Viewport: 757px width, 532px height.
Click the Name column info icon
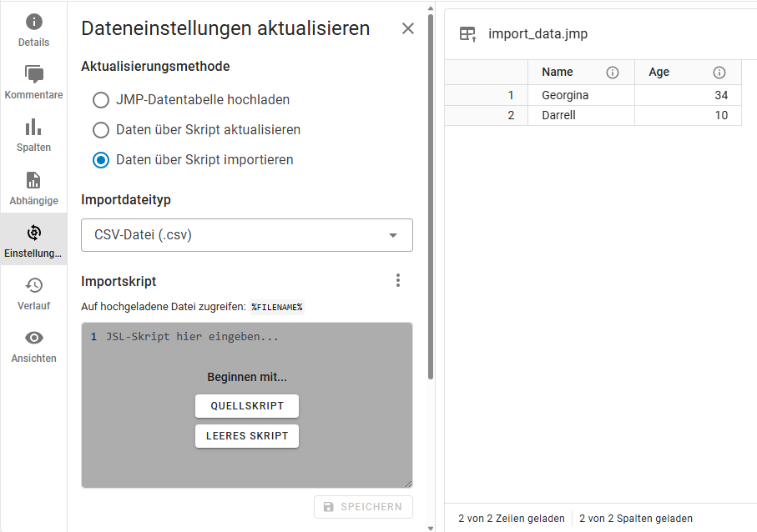(613, 73)
